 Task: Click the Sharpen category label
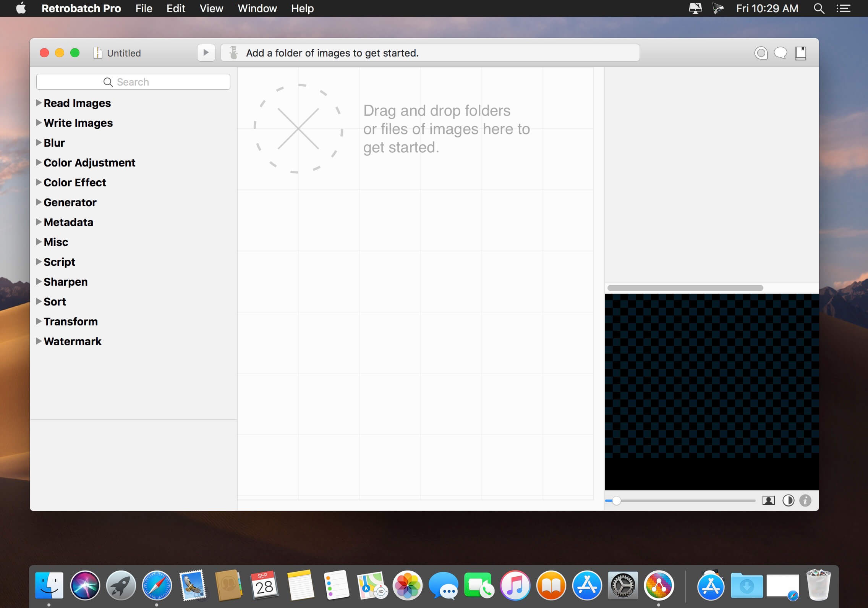pos(65,282)
